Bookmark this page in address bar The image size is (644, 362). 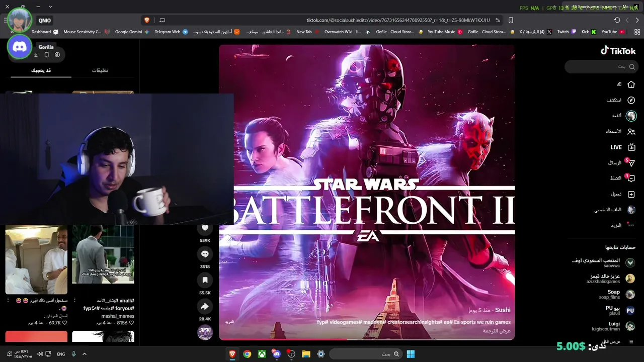point(511,20)
